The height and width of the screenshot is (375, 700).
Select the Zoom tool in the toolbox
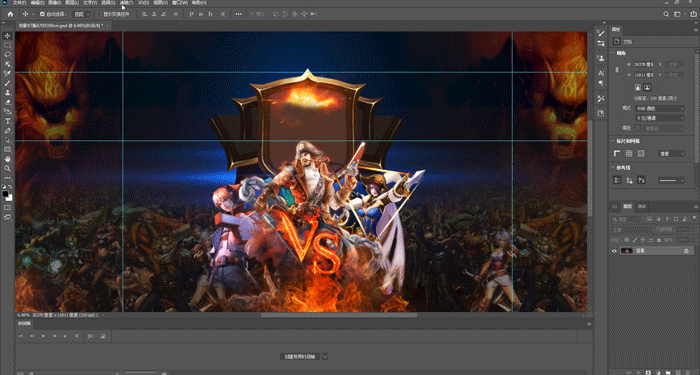[8, 168]
